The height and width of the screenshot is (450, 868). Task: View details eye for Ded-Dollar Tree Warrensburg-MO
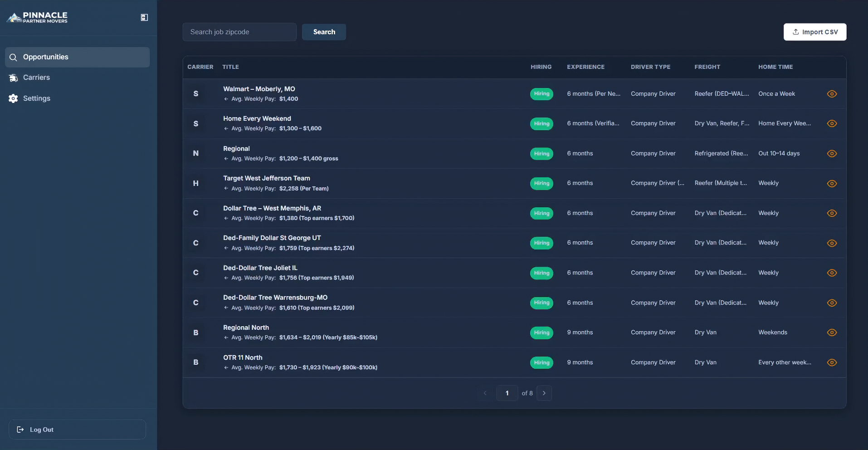(x=832, y=303)
